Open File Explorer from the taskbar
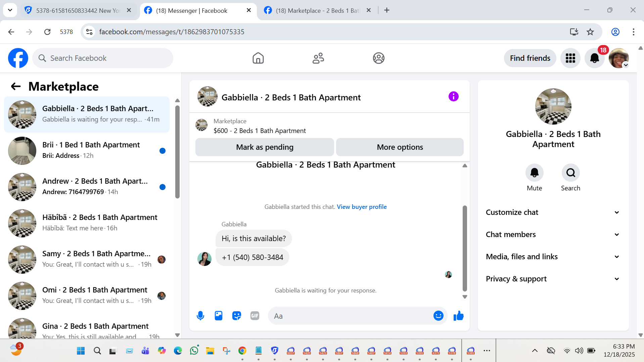The height and width of the screenshot is (362, 644). (210, 351)
